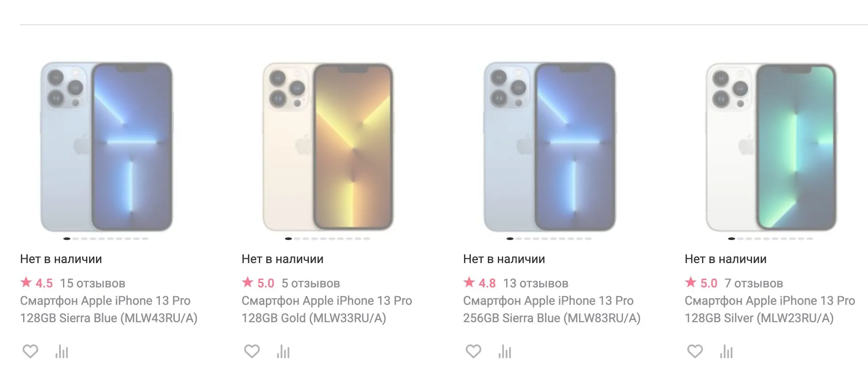Compare the 256GB Sierra Blue iPhone
868x387 pixels.
pos(505,351)
